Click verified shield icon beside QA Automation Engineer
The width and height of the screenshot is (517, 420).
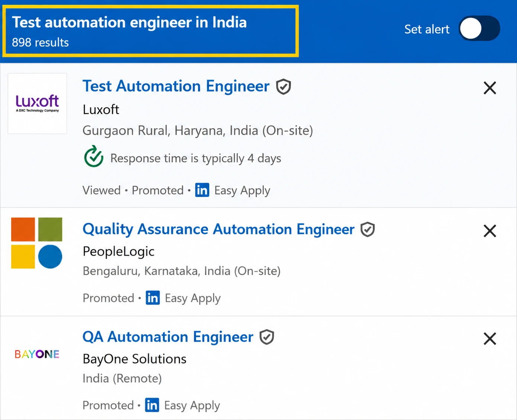tap(267, 337)
